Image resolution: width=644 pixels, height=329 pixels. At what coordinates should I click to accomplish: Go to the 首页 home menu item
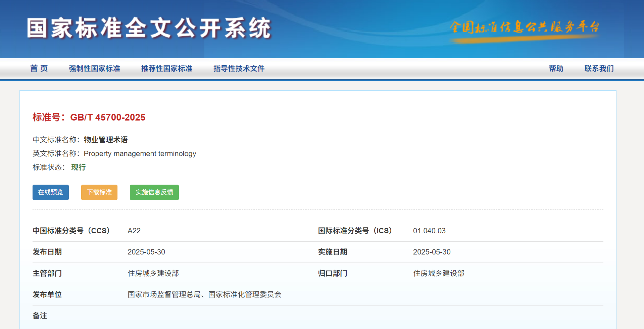tap(39, 68)
